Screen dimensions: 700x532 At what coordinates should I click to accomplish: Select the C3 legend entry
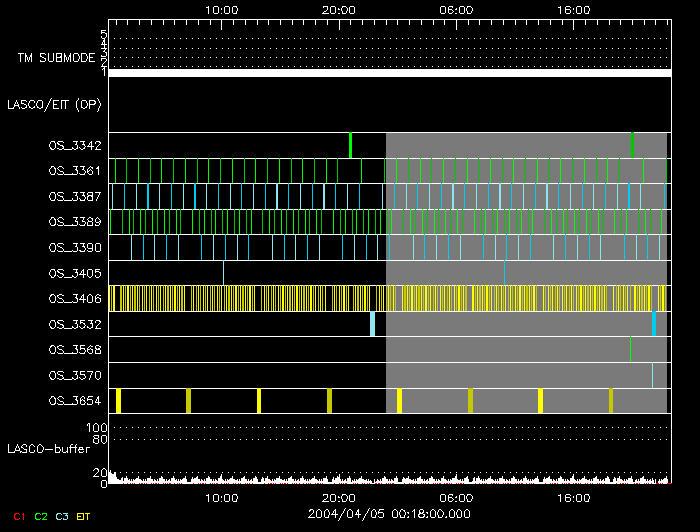point(62,516)
